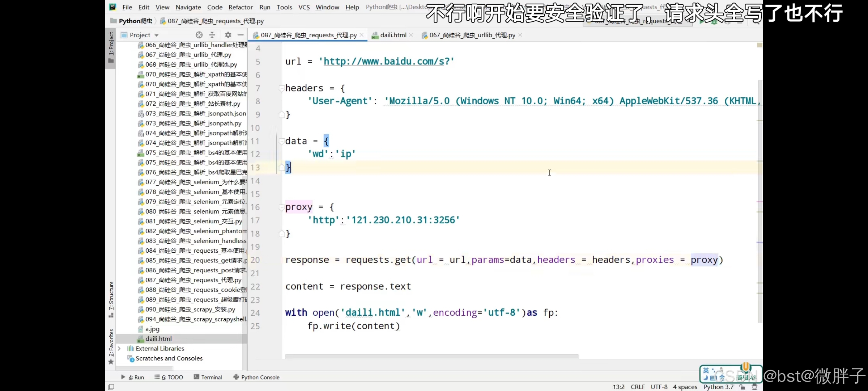Click fold marker at headers closing brace
The width and height of the screenshot is (868, 391).
coord(281,115)
